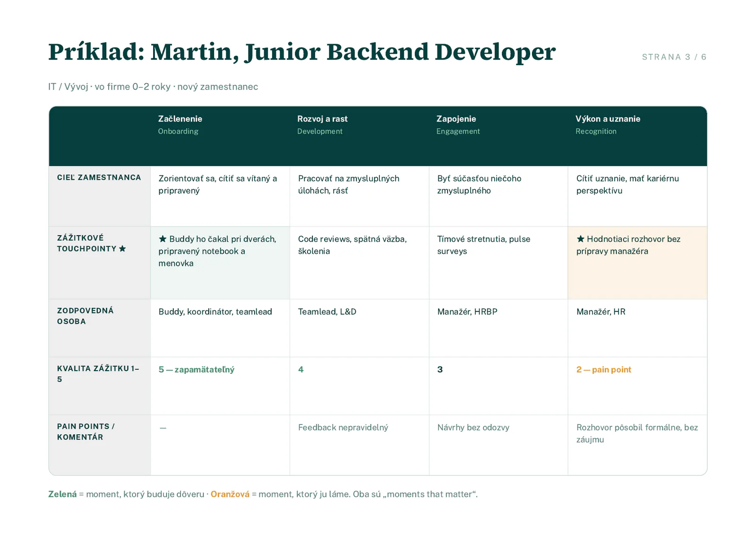Click text 'Hodnotiaci rozhovor bez prípravy manažéra'
756x534 pixels.
(628, 245)
